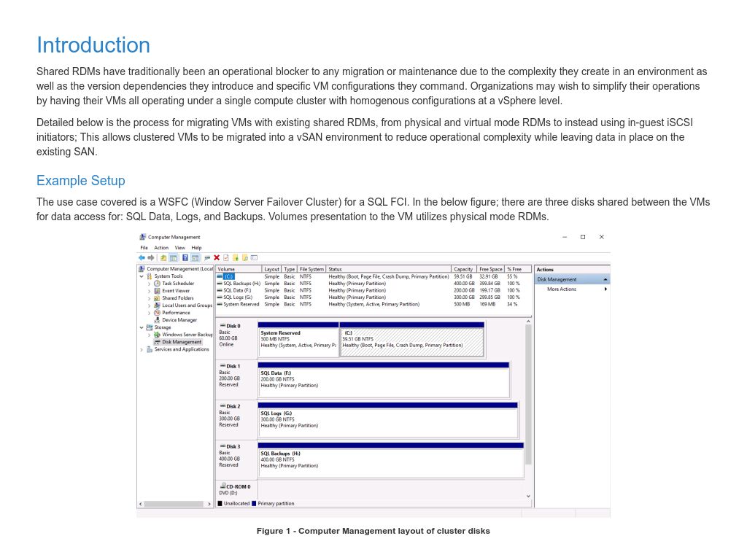Click the red X delete volume toolbar icon
The width and height of the screenshot is (747, 560).
[216, 257]
